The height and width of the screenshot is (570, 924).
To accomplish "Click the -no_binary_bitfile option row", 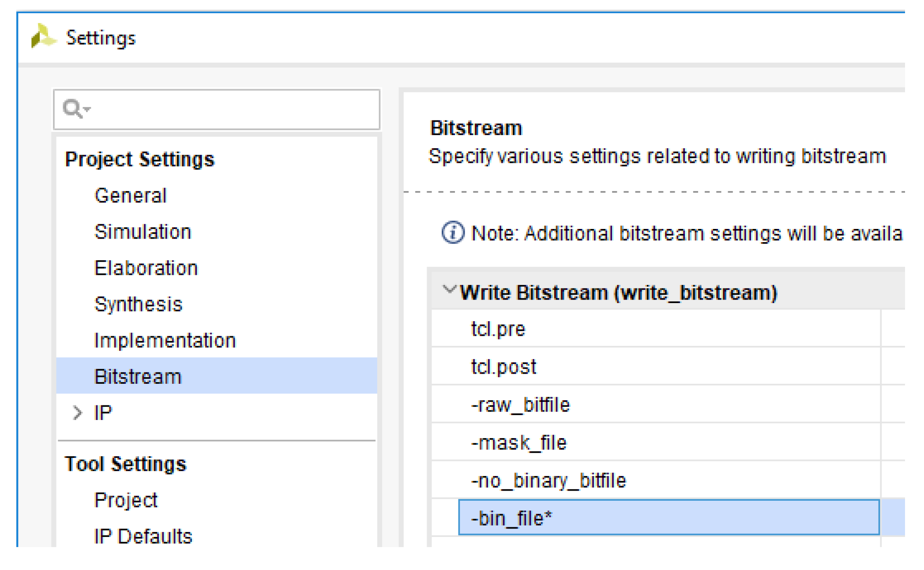I will tap(548, 480).
